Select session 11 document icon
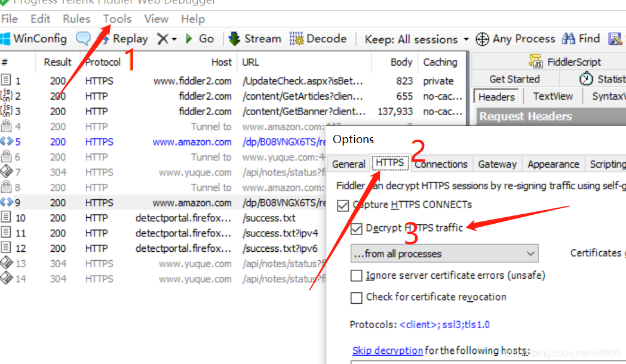This screenshot has width=626, height=364. tap(6, 233)
